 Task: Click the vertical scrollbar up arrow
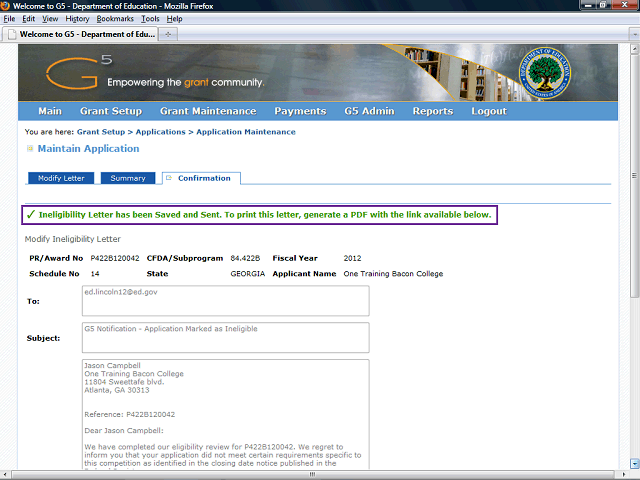[634, 49]
